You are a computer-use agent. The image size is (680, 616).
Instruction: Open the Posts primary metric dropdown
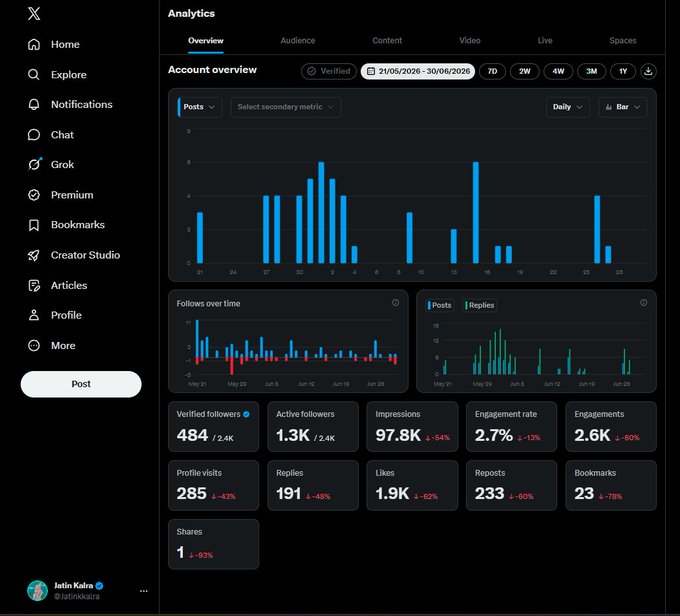click(x=199, y=107)
